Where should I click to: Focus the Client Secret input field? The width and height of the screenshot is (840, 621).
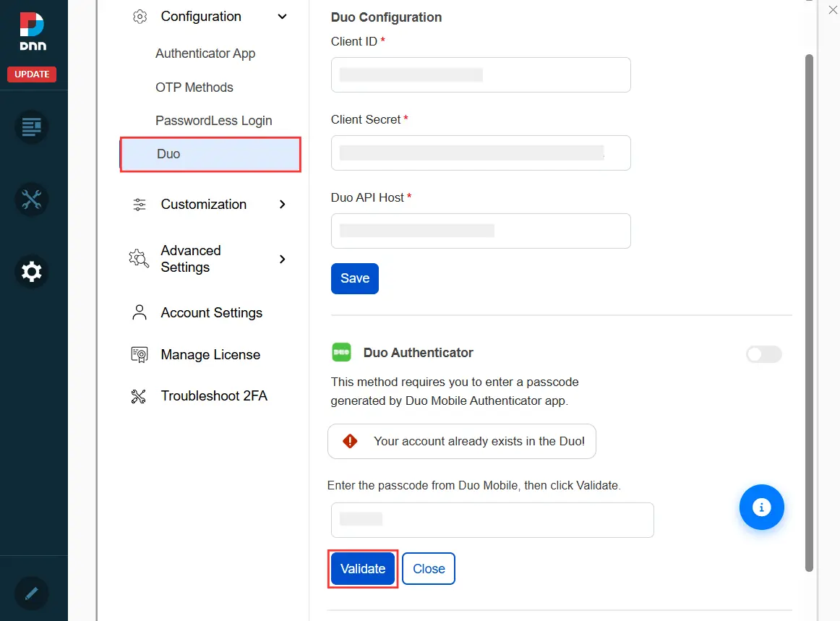click(481, 153)
